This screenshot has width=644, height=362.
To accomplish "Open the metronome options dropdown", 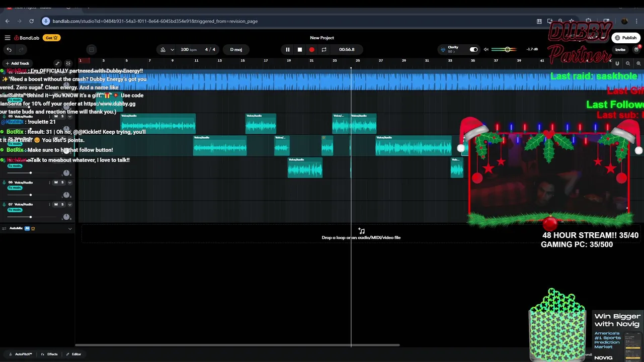I will click(x=172, y=49).
